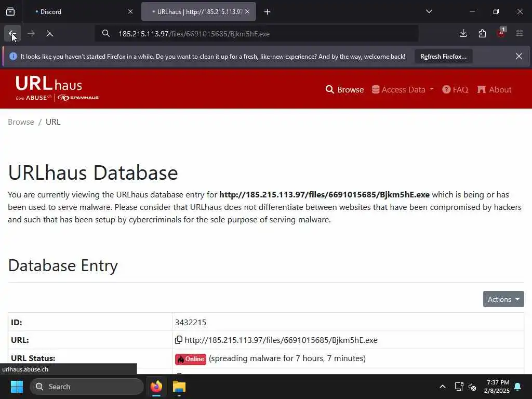532x399 pixels.
Task: Copy URL using the clipboard icon
Action: (179, 340)
